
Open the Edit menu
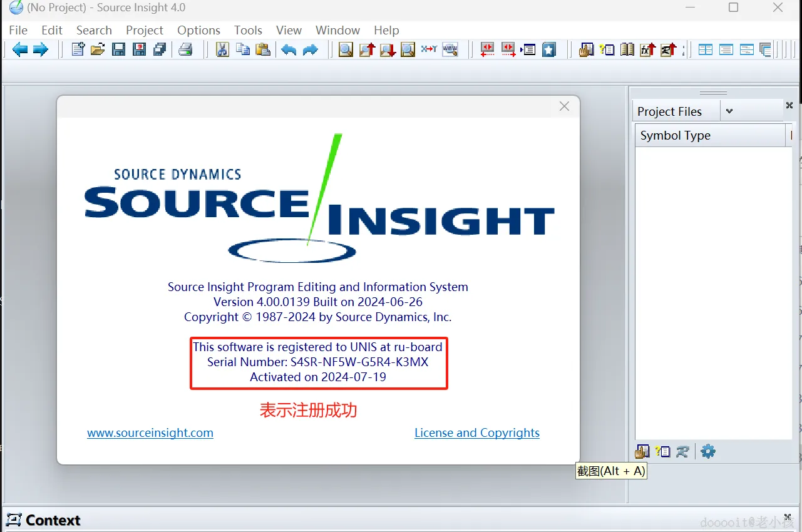(x=52, y=30)
